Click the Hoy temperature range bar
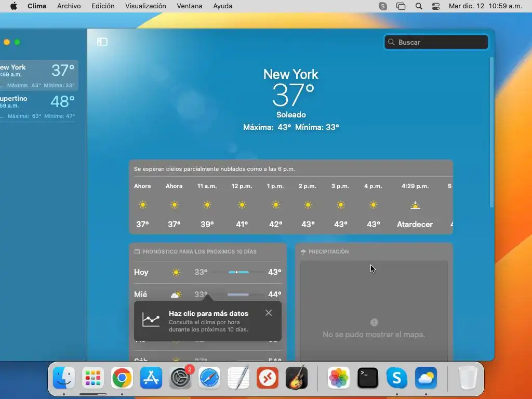 (238, 272)
